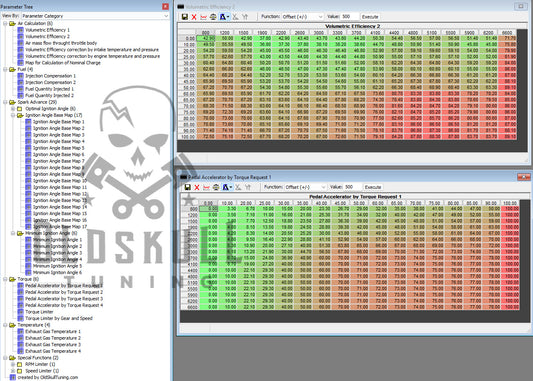
Task: Select highlighted first cell in Volumetric Efficiency 2 table
Action: 206,38
